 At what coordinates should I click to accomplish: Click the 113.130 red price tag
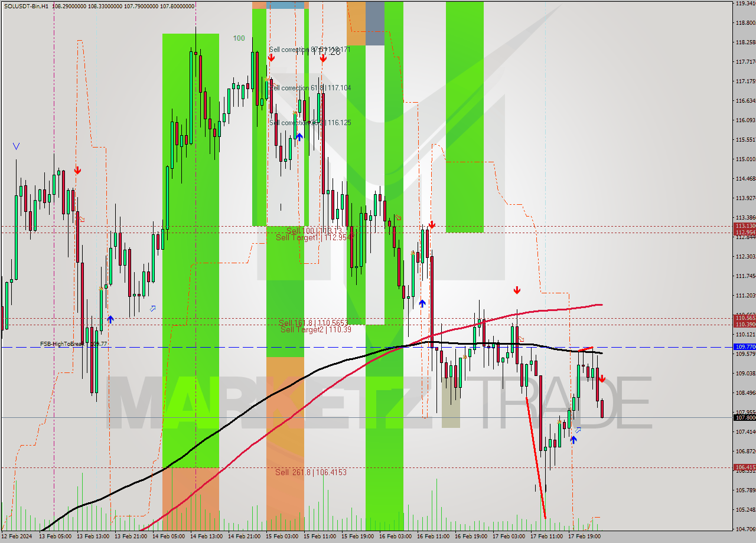coord(744,226)
